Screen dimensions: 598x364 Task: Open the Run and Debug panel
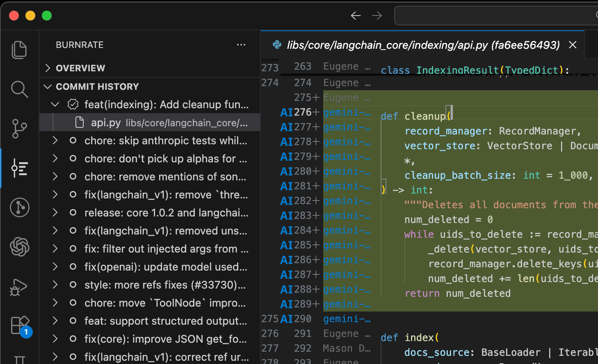pyautogui.click(x=19, y=287)
